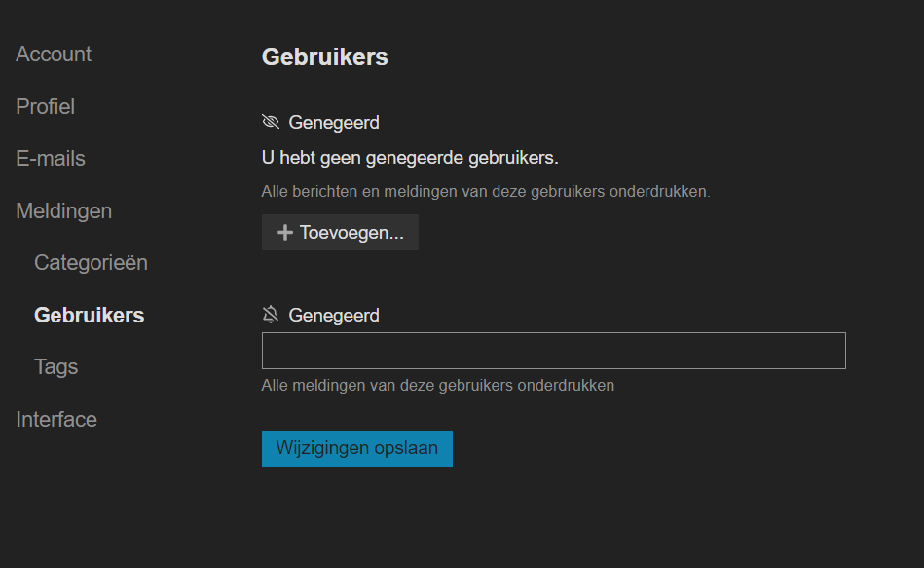Click the Genegeerd label beside the eye icon
Viewport: 924px width, 568px height.
[334, 123]
